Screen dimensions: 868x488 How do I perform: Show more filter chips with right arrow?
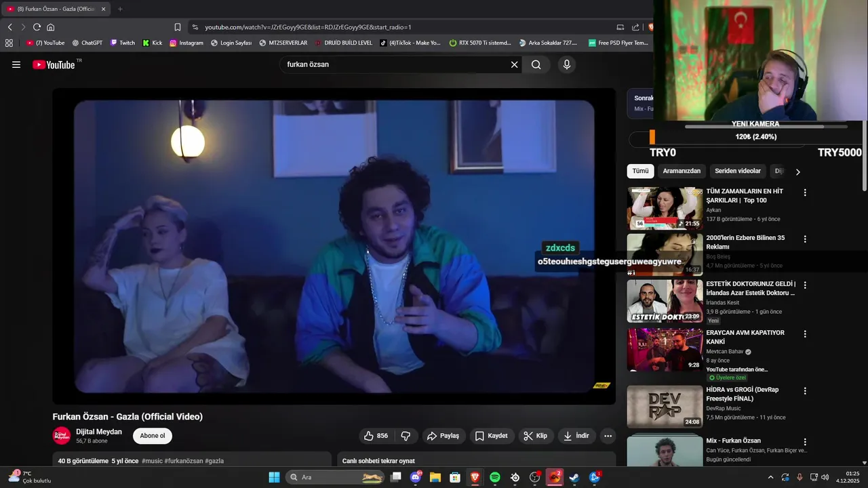click(x=797, y=171)
